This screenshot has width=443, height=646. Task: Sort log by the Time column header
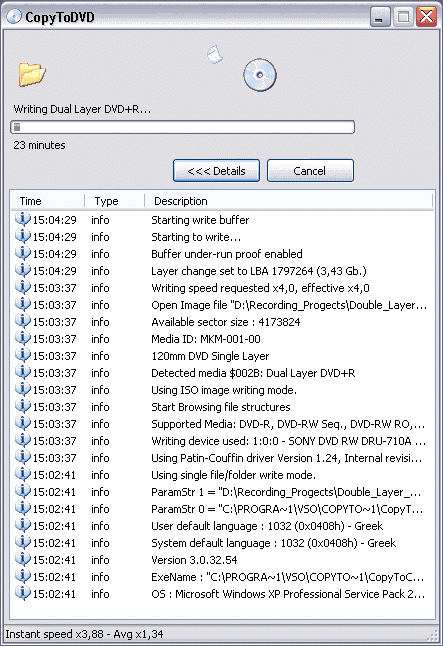[47, 201]
